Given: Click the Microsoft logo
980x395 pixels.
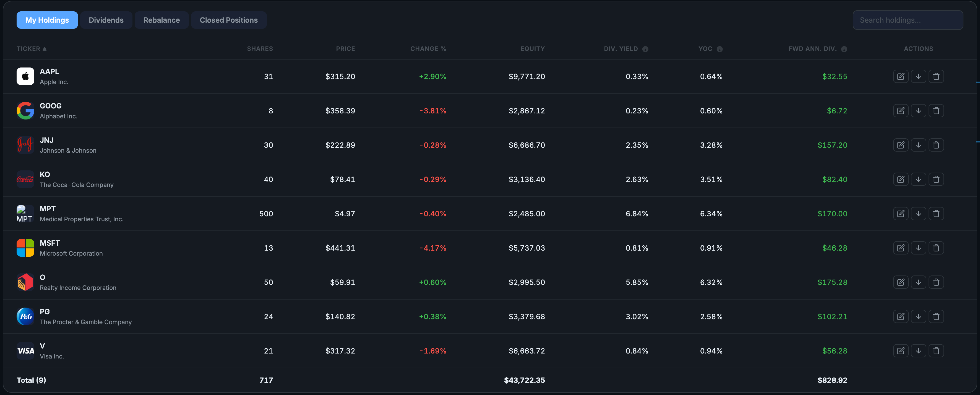Looking at the screenshot, I should tap(25, 248).
